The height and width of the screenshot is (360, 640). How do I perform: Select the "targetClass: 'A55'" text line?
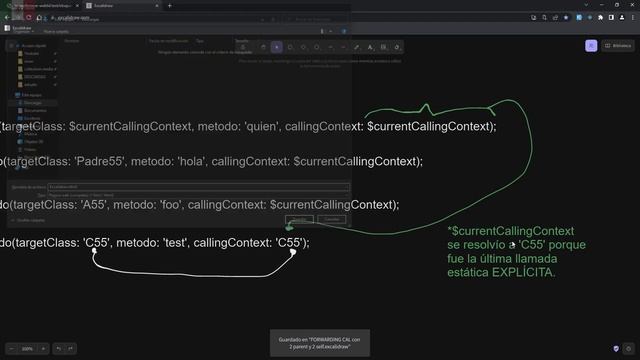(x=200, y=205)
